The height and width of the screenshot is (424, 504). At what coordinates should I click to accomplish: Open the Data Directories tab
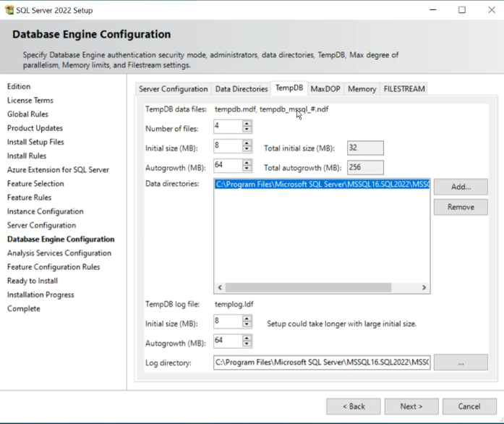242,89
